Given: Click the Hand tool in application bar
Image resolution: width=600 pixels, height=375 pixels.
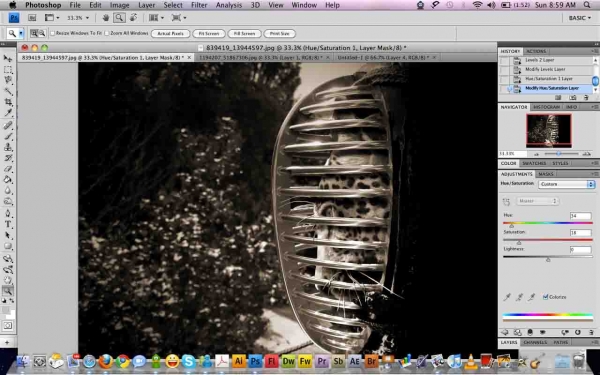Looking at the screenshot, I should [x=106, y=18].
